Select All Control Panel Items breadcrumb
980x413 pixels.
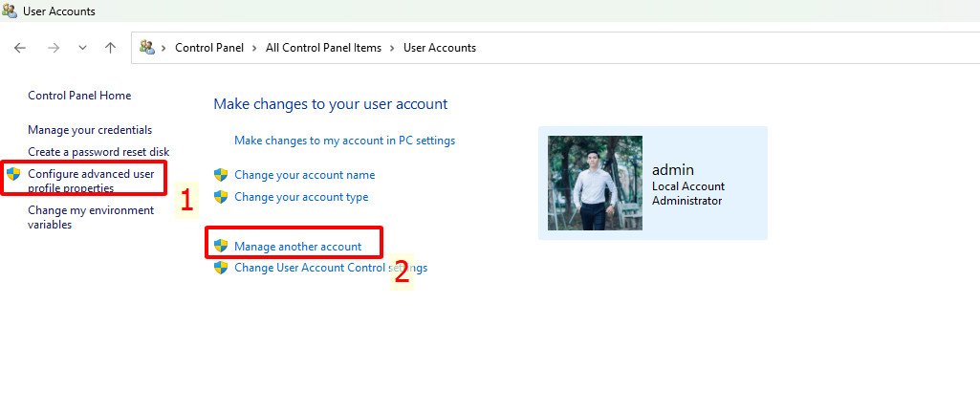point(323,48)
